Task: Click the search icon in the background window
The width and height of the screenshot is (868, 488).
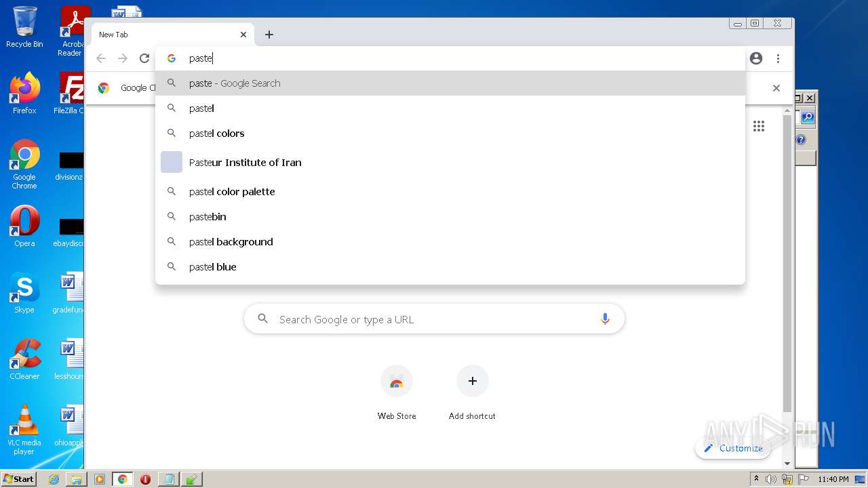Action: (x=807, y=117)
